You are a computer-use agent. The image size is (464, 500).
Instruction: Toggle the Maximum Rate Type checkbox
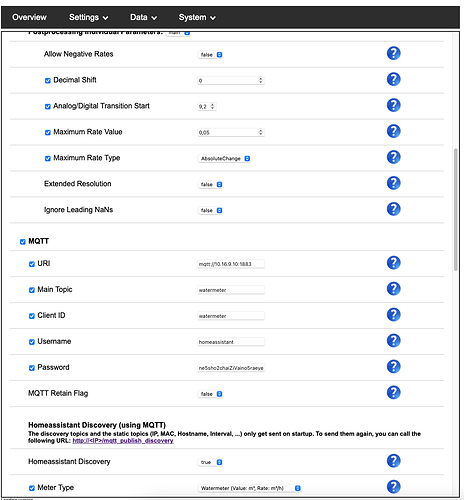pos(48,159)
